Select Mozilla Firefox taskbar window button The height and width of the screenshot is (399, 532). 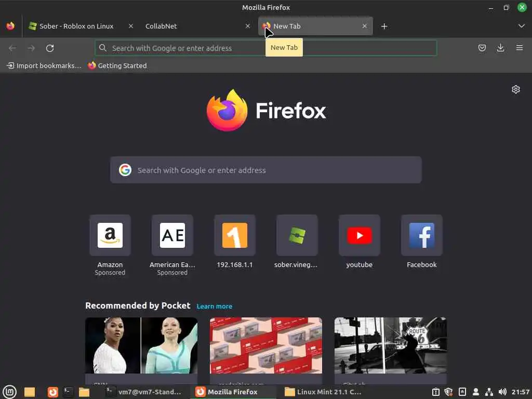click(233, 392)
